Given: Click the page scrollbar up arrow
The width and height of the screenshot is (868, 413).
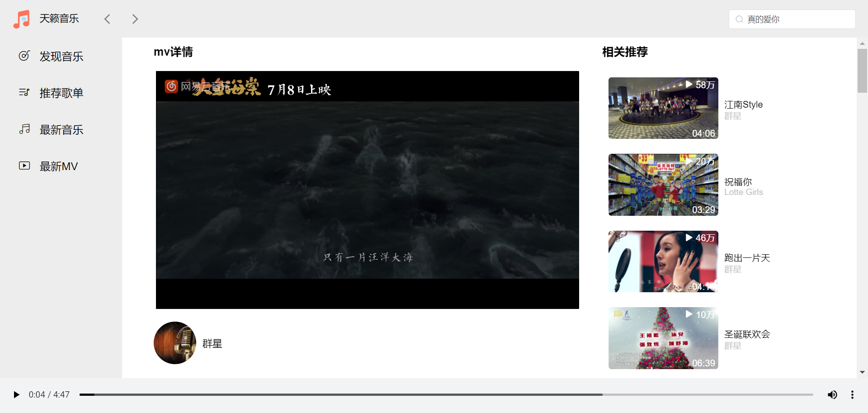Looking at the screenshot, I should (862, 43).
